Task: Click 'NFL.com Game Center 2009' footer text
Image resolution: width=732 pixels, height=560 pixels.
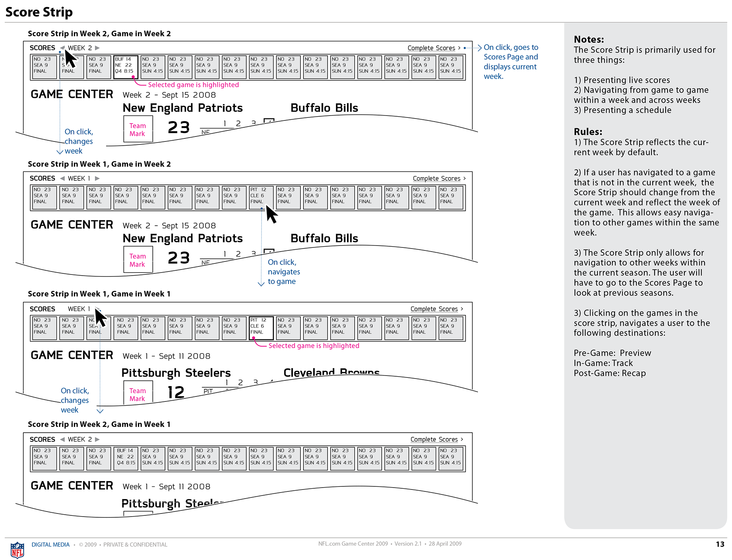Action: [353, 544]
